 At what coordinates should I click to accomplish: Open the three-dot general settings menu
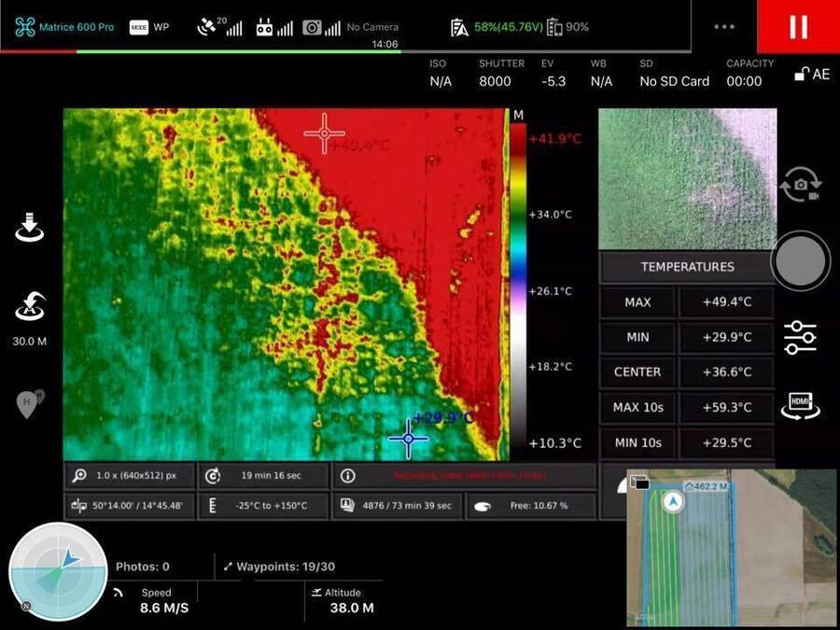[x=724, y=27]
